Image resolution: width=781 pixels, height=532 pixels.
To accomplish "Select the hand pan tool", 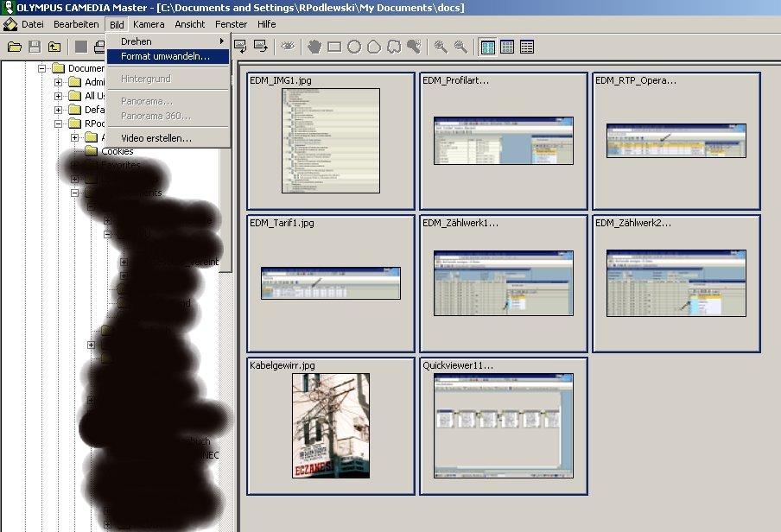I will tap(314, 47).
